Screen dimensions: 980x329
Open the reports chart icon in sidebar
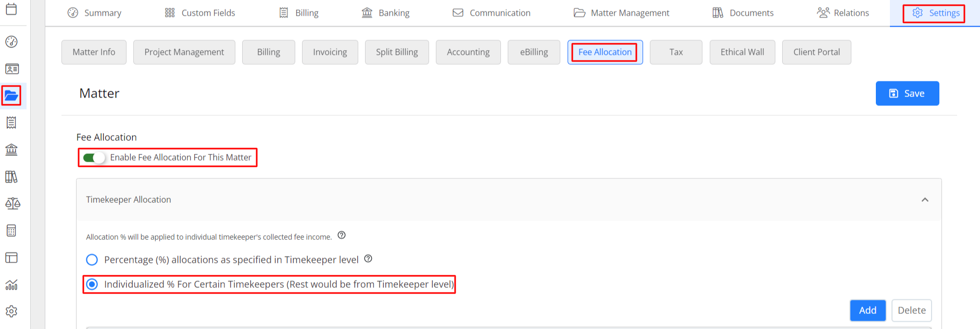point(11,285)
